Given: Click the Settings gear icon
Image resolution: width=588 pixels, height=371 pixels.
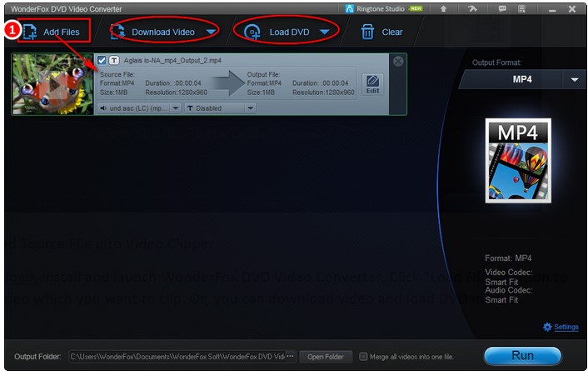Looking at the screenshot, I should 547,327.
